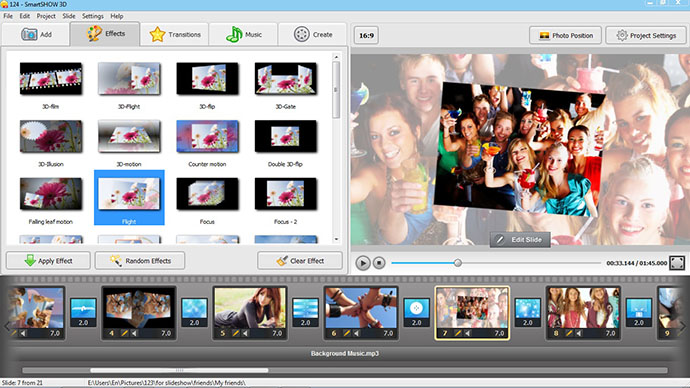
Task: Click Edit Slide on the preview
Action: pos(520,240)
